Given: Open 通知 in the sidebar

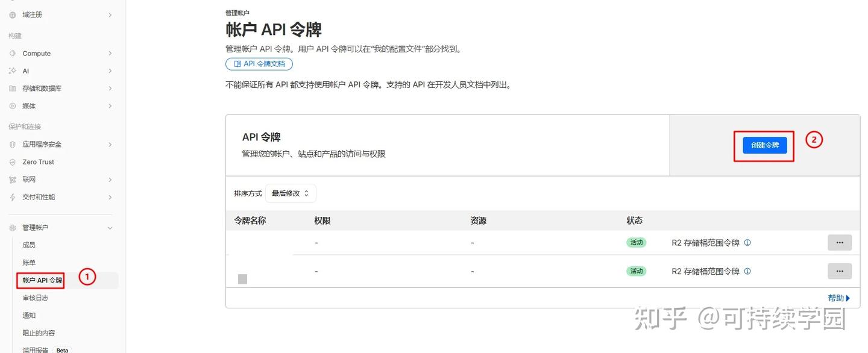Looking at the screenshot, I should tap(29, 315).
